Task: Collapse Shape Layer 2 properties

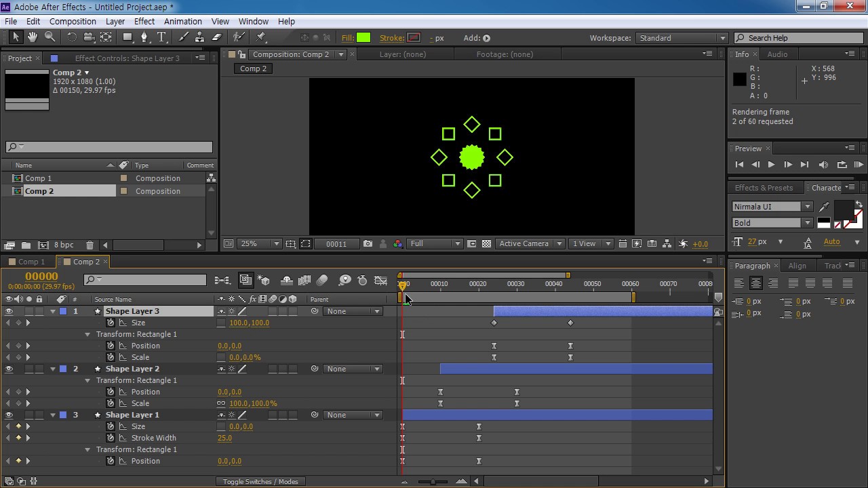Action: pos(52,369)
